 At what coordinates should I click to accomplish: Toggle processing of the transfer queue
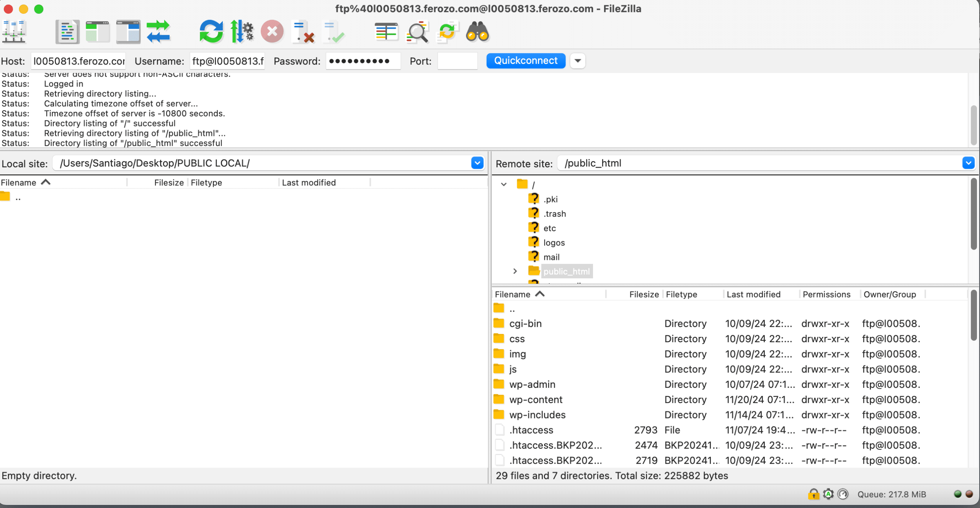pos(242,32)
